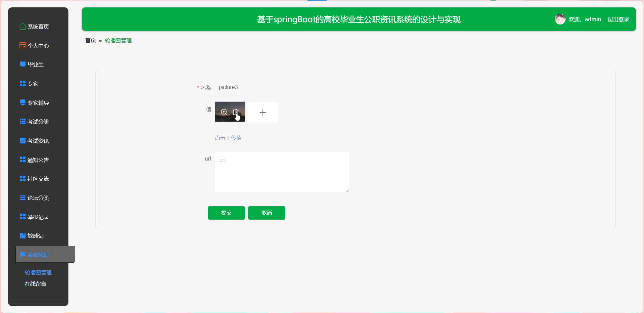644x313 pixels.
Task: Click the 考试分类 grid icon
Action: (x=22, y=122)
